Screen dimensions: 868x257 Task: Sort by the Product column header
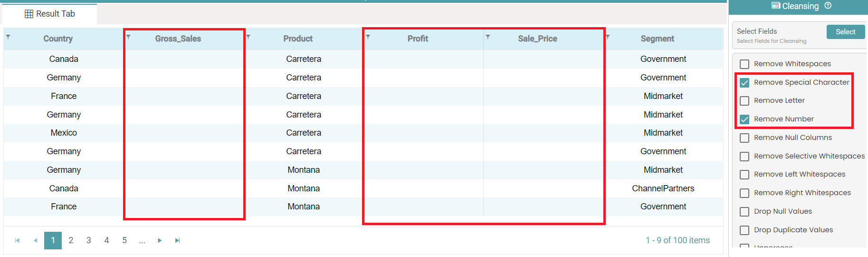tap(298, 39)
